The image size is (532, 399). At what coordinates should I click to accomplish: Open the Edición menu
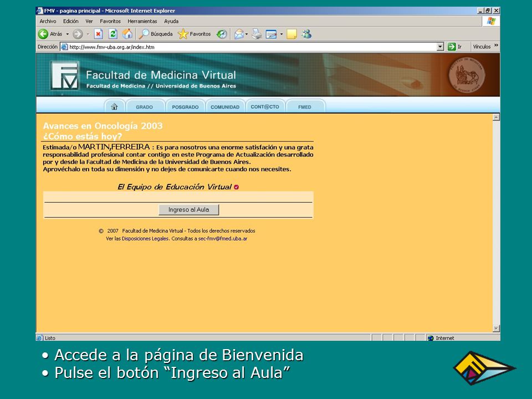tap(70, 21)
